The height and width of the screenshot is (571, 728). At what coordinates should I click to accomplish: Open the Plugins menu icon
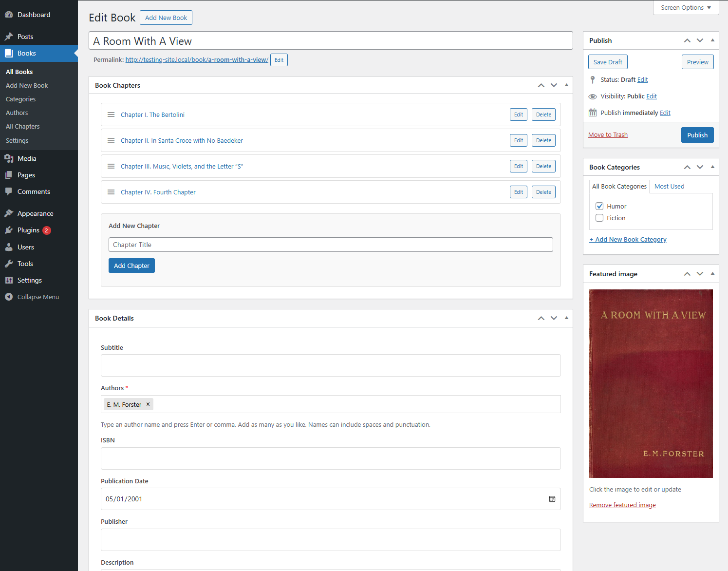[x=9, y=230]
